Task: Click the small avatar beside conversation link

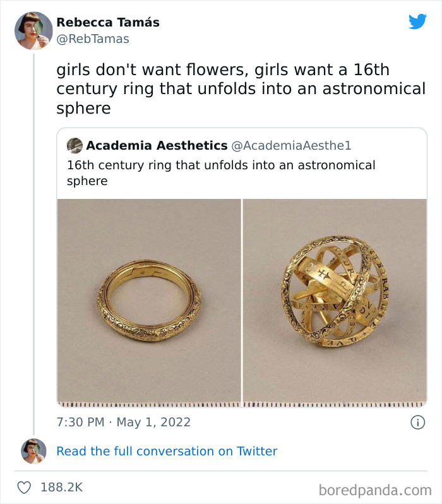Action: [x=33, y=451]
